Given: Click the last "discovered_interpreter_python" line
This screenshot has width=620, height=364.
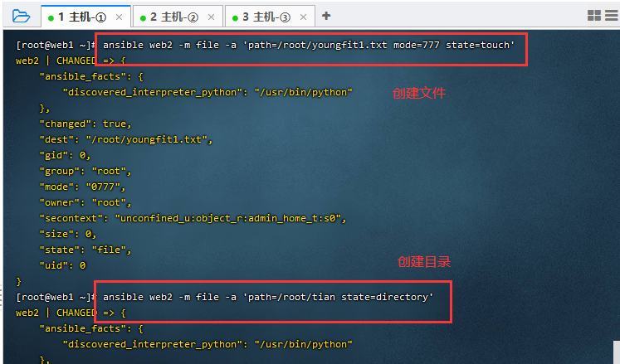Looking at the screenshot, I should [207, 344].
